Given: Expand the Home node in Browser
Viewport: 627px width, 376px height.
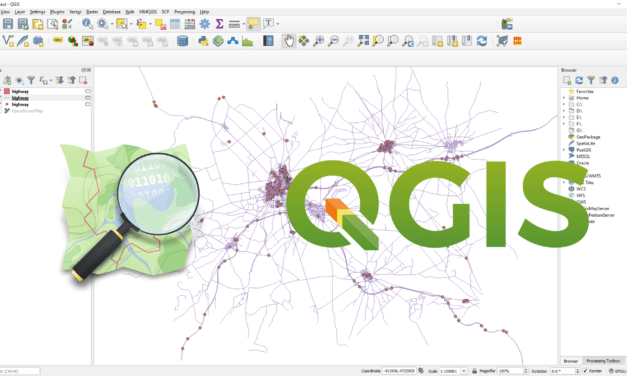Looking at the screenshot, I should [x=564, y=98].
